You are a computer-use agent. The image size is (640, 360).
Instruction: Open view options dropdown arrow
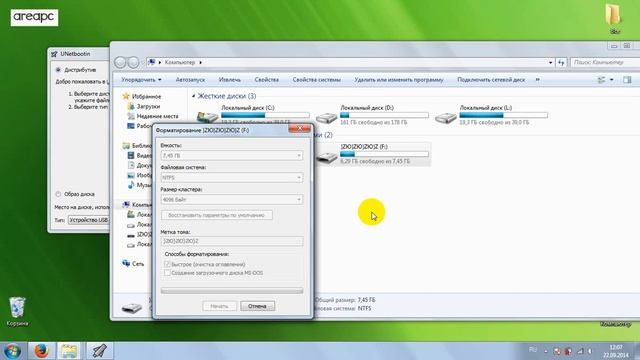coord(611,80)
